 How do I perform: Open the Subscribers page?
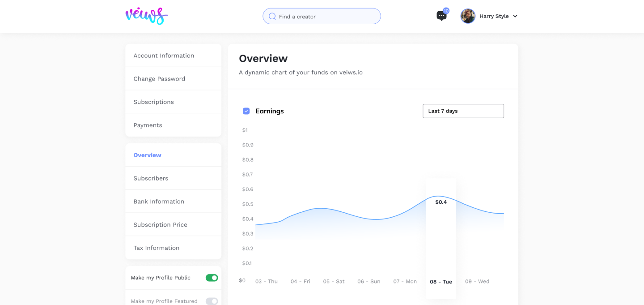(x=173, y=178)
